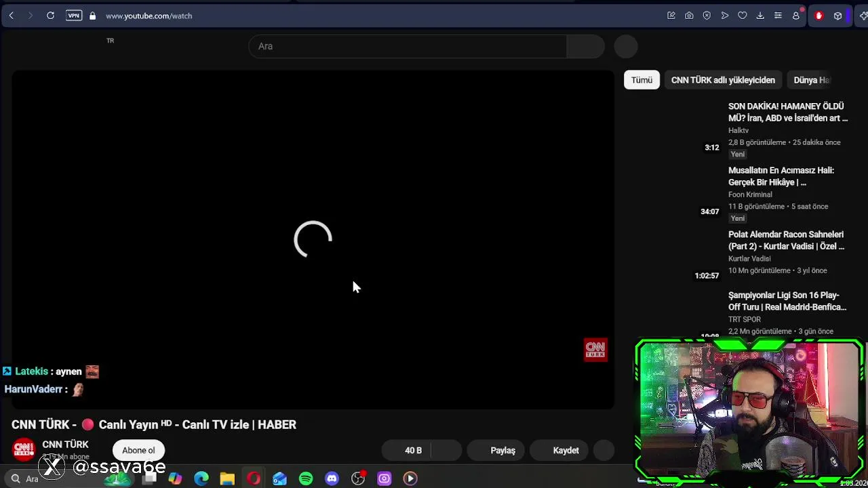Reload the YouTube page

[x=50, y=16]
